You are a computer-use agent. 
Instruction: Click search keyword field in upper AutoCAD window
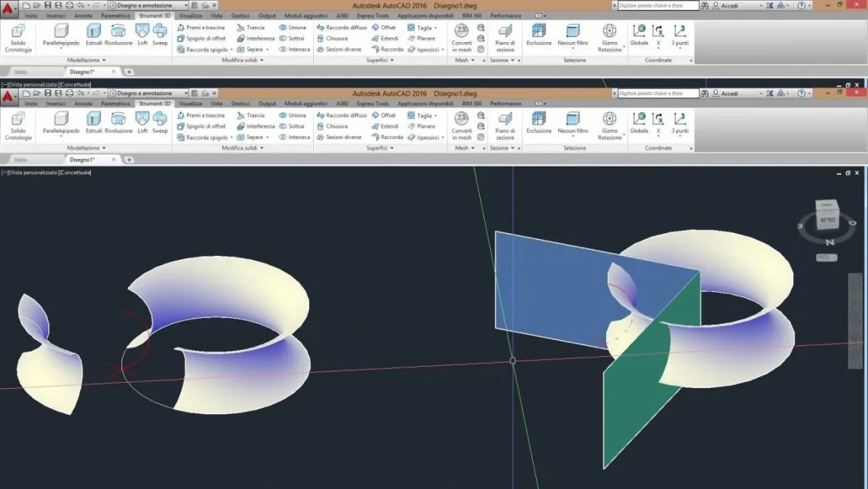[x=658, y=5]
